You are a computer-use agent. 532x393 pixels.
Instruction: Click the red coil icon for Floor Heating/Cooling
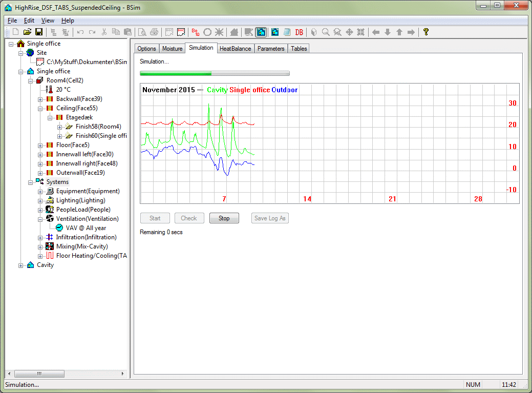coord(50,256)
